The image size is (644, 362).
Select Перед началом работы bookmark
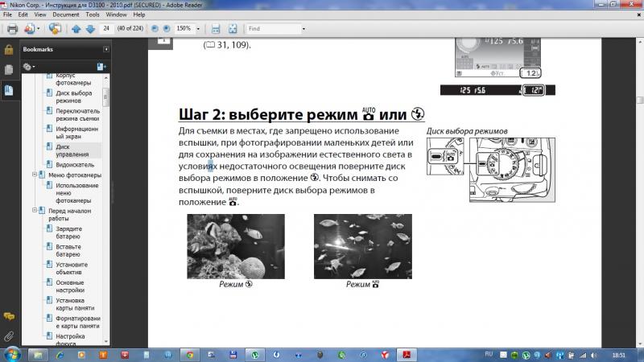pyautogui.click(x=69, y=214)
